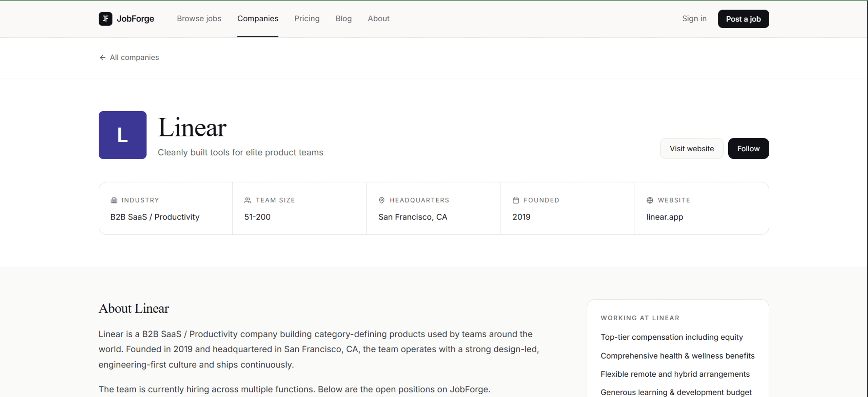Click the JobForge logo icon
Viewport: 868px width, 397px height.
tap(105, 19)
